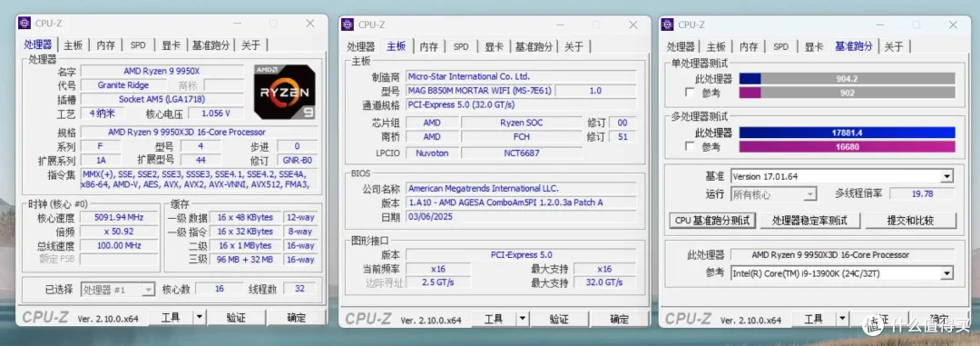This screenshot has height=346, width=980.
Task: Click 工具 button in mainboard window
Action: (x=493, y=319)
